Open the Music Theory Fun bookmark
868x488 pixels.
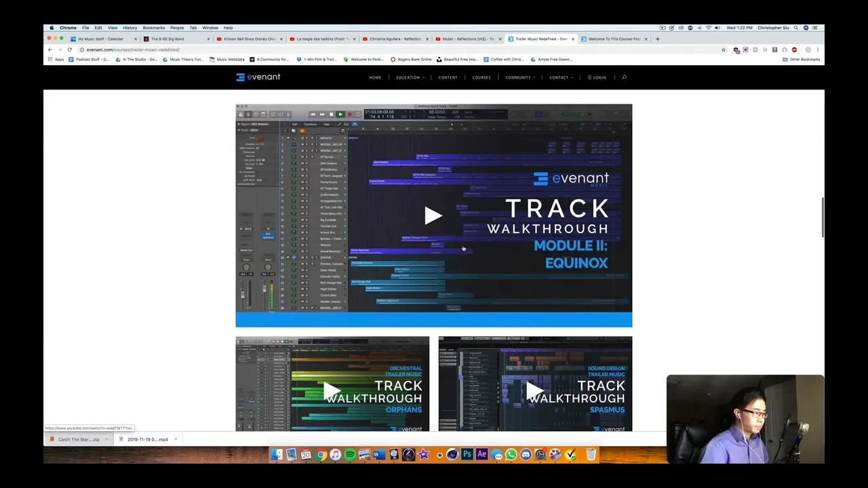tap(183, 59)
